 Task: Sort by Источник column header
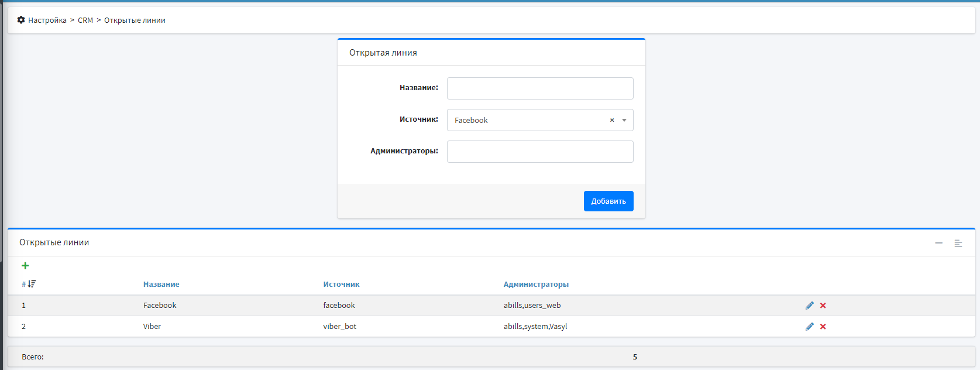pos(341,284)
